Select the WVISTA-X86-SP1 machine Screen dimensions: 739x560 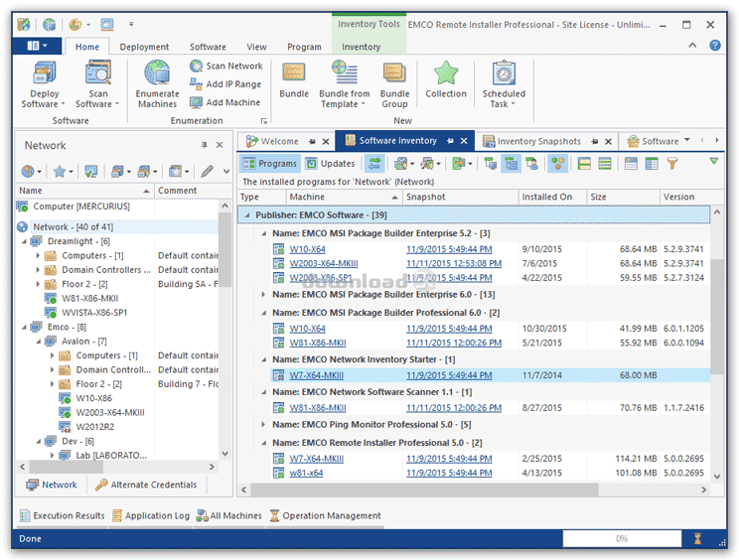[x=94, y=313]
